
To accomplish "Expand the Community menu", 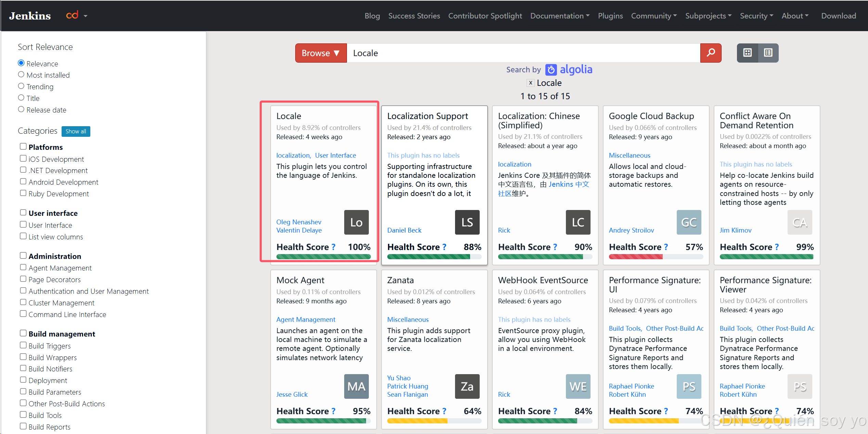I will click(654, 16).
